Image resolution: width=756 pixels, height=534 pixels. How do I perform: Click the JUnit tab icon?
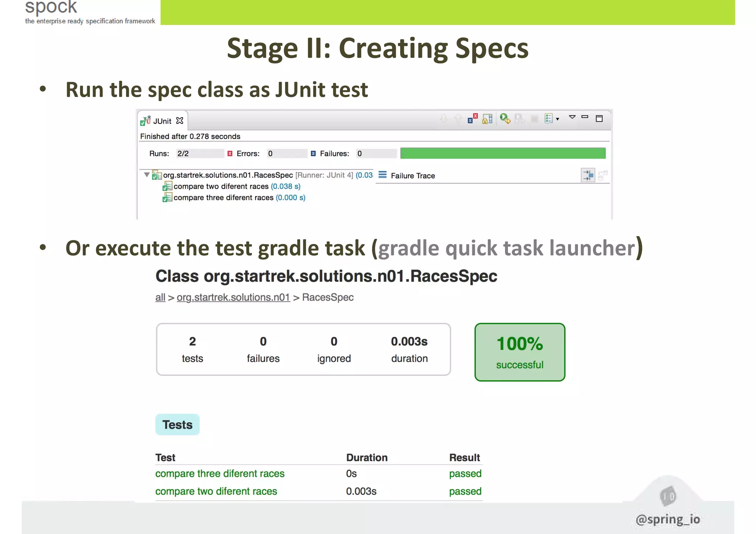click(145, 120)
